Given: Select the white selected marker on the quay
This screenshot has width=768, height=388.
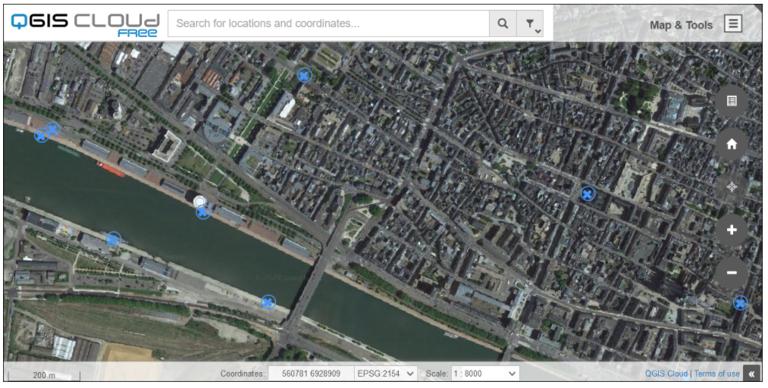Looking at the screenshot, I should coord(199,201).
